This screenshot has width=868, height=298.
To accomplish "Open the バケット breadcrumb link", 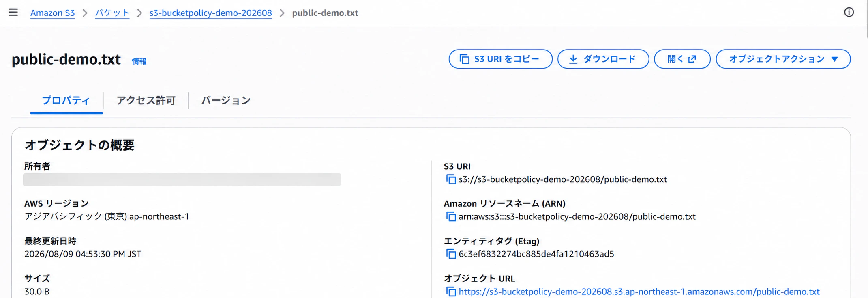I will (x=112, y=13).
